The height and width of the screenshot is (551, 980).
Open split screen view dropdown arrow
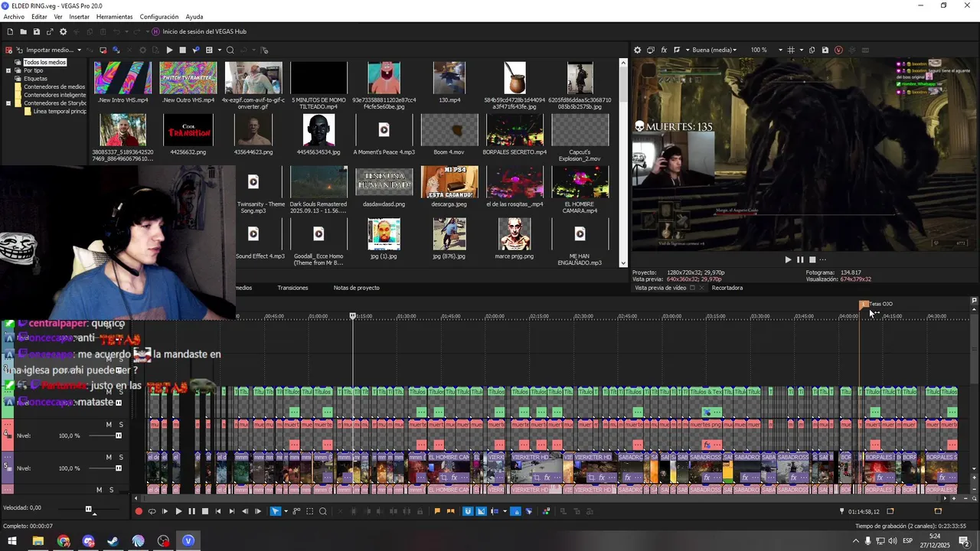[688, 50]
